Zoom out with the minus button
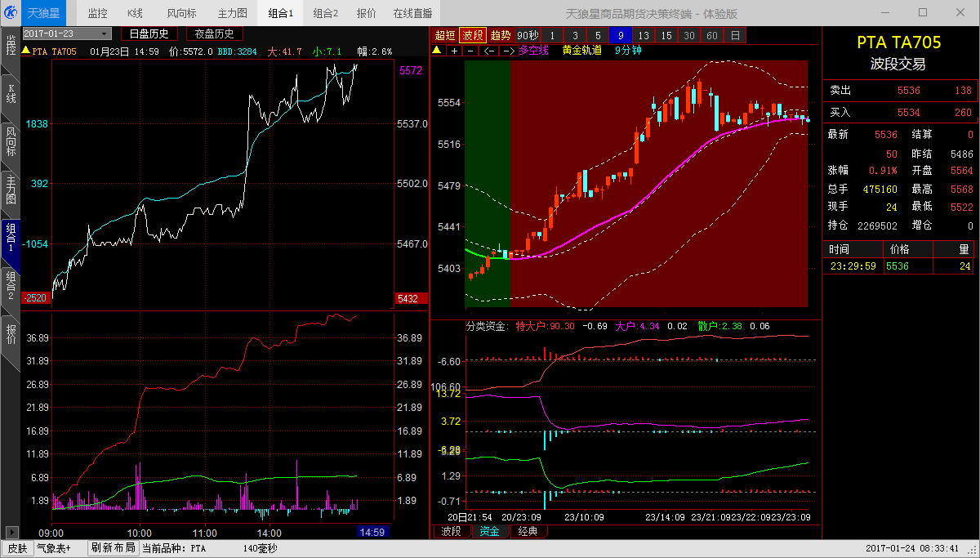Viewport: 980px width, 558px height. point(471,51)
